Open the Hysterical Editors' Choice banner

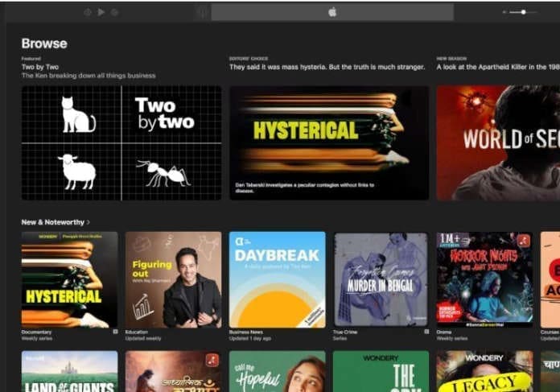[329, 143]
